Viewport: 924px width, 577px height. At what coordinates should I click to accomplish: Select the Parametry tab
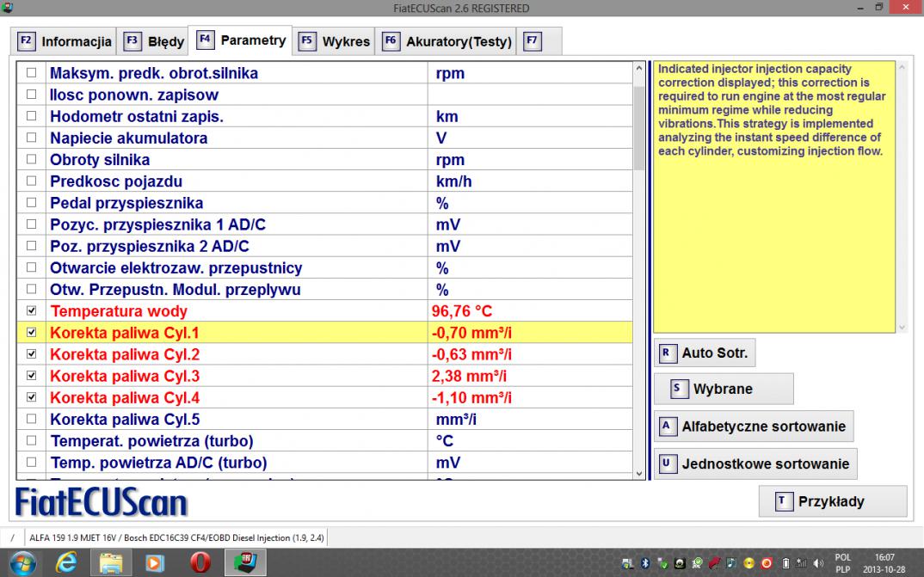(x=240, y=40)
